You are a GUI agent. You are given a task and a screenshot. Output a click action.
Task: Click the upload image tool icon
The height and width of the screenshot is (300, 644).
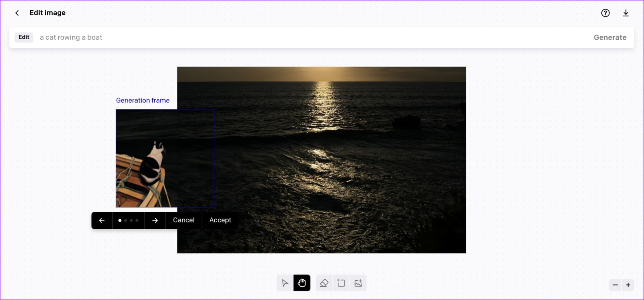pos(358,283)
